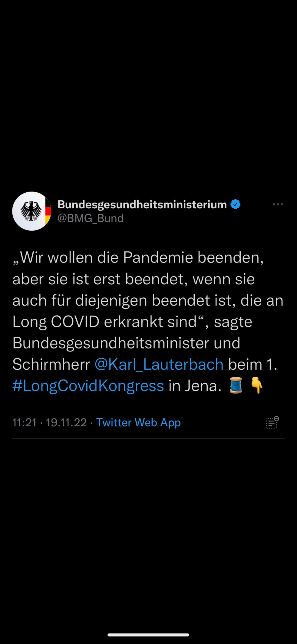Click the Bundesgesundheitsministerium display name

142,204
